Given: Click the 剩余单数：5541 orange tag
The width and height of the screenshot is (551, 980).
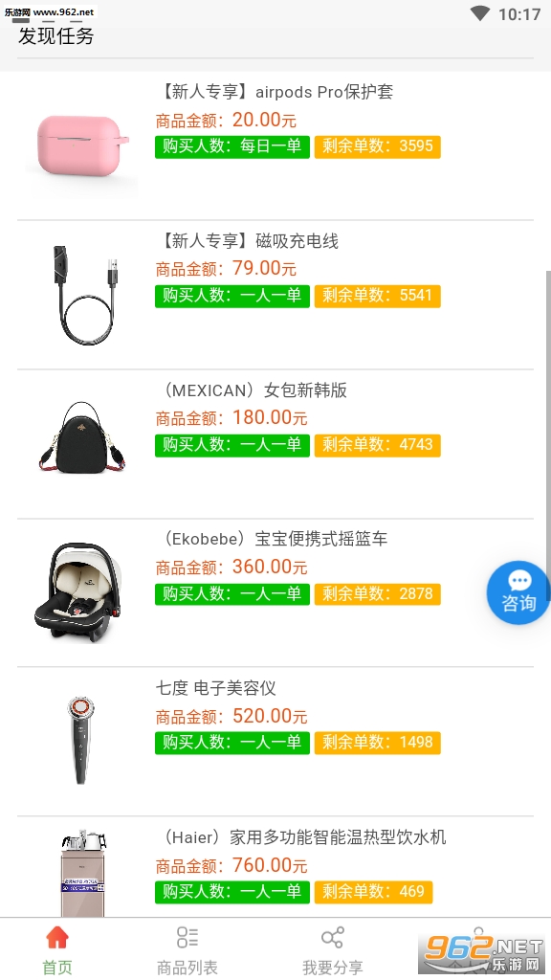Looking at the screenshot, I should click(377, 296).
